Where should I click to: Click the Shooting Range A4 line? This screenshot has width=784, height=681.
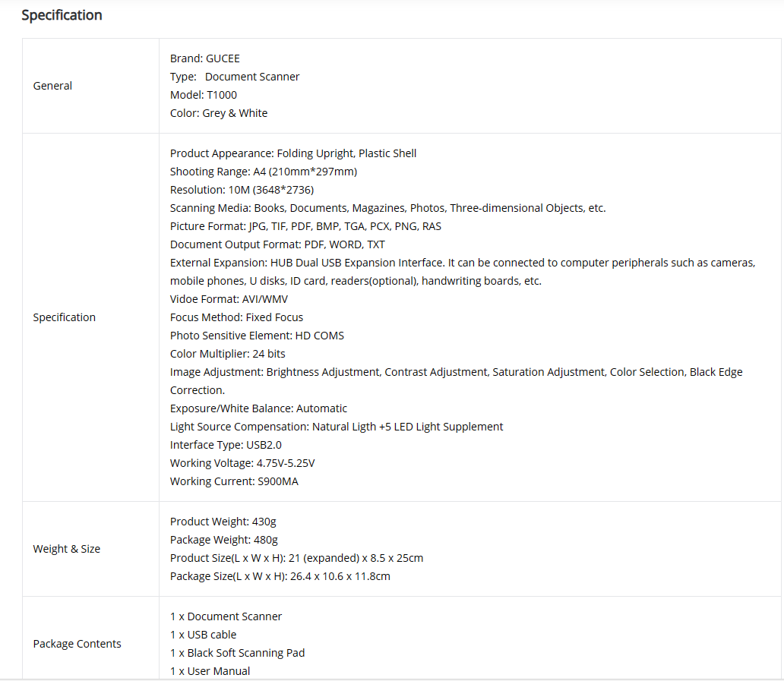(263, 172)
